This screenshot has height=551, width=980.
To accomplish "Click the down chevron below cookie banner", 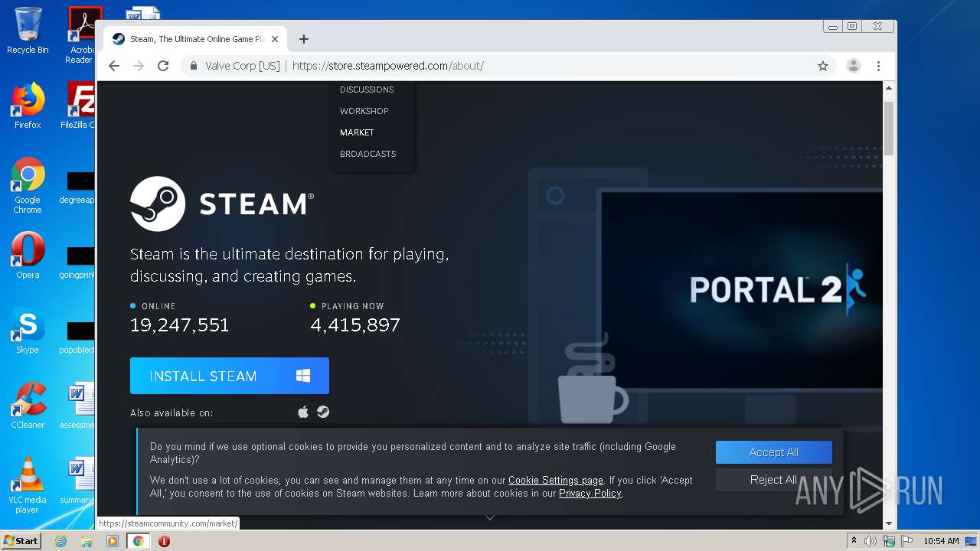I will (490, 517).
